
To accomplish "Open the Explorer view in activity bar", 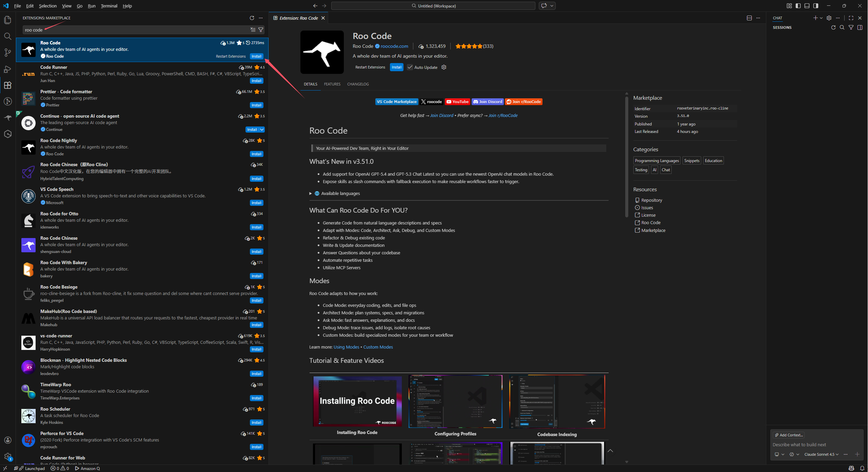I will (x=7, y=20).
